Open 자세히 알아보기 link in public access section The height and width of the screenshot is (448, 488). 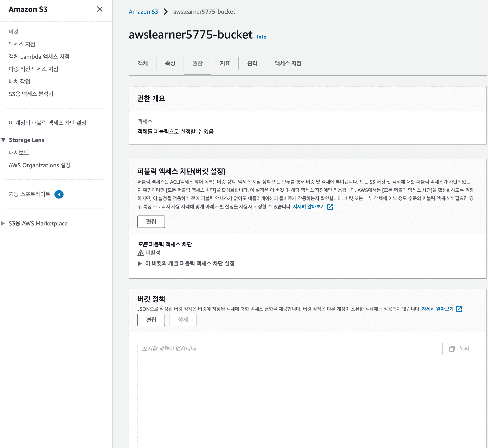pyautogui.click(x=309, y=207)
